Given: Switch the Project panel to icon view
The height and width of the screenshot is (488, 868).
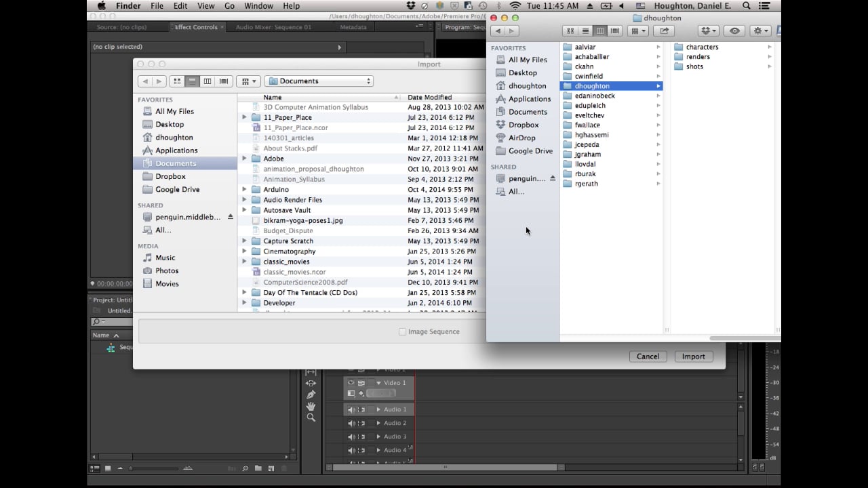Looking at the screenshot, I should (107, 468).
